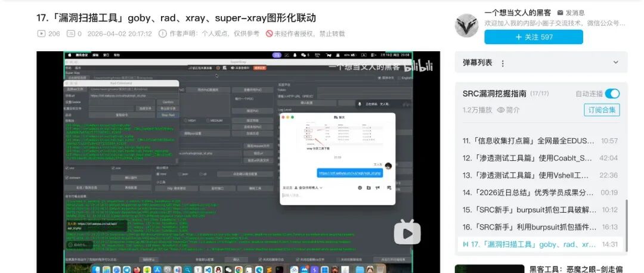Viewport: 644px width, 273px height.
Task: Click the 发消息 envelope icon
Action: 560,13
